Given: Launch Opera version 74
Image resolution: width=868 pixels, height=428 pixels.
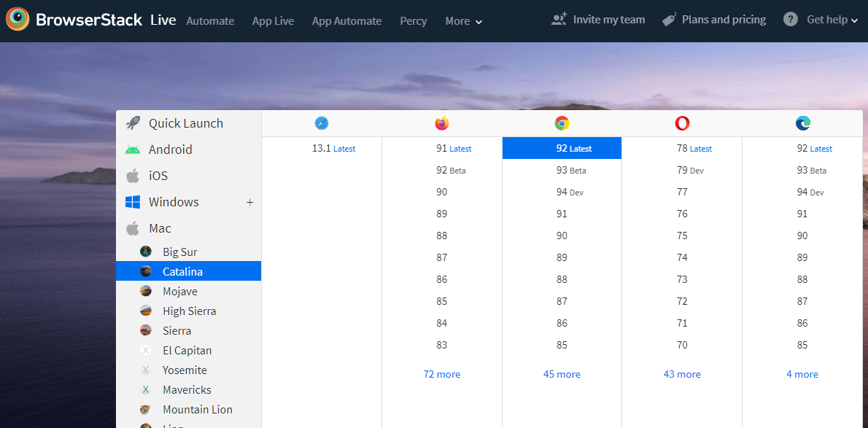Looking at the screenshot, I should tap(682, 257).
